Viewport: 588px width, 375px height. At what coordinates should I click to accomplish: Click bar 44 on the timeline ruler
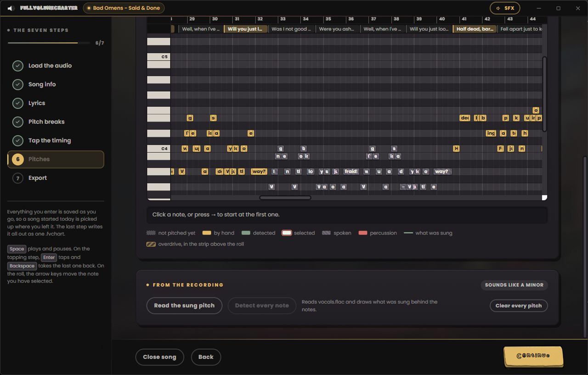click(x=532, y=19)
